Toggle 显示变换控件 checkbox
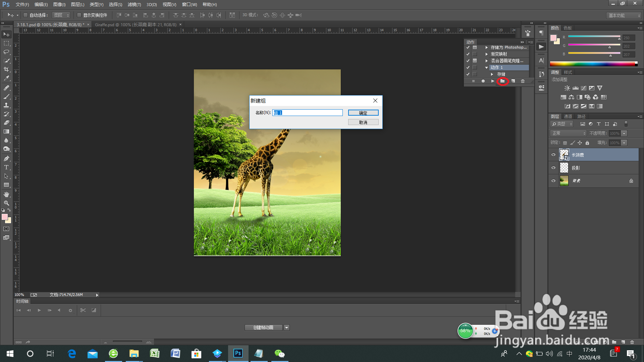Viewport: 644px width, 362px height. (79, 15)
